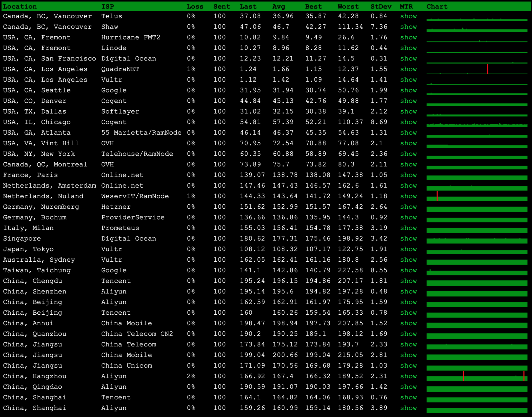Click the ISP column header
The height and width of the screenshot is (417, 532).
(x=108, y=6)
